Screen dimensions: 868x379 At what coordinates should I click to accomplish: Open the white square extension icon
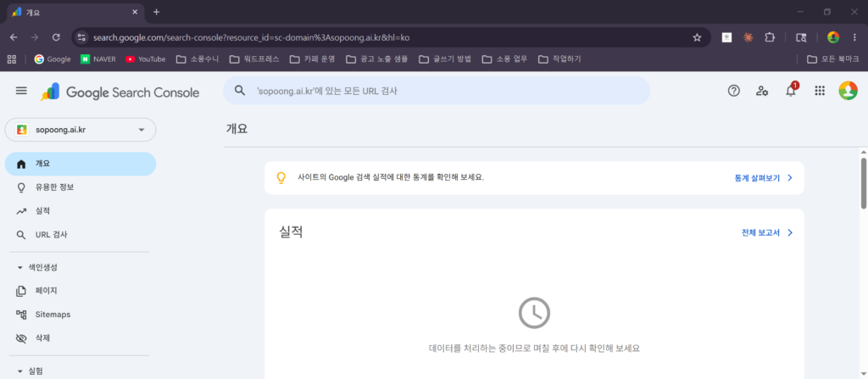pos(726,37)
